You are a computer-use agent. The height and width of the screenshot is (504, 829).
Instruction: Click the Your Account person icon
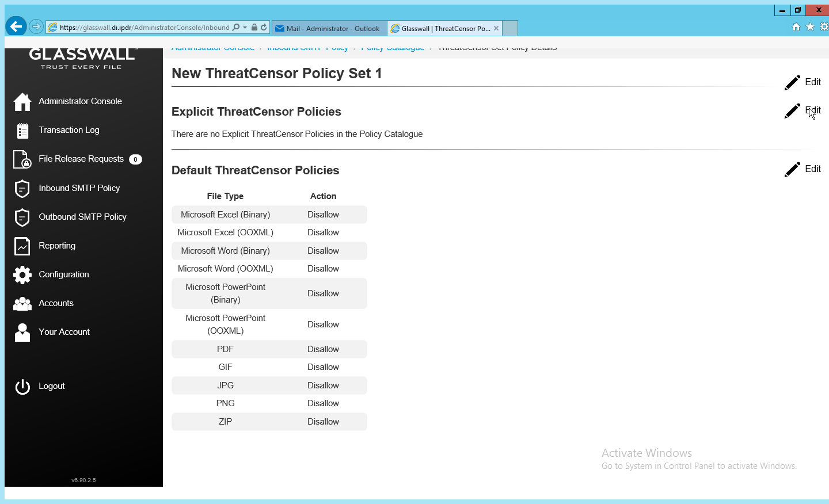click(x=22, y=332)
